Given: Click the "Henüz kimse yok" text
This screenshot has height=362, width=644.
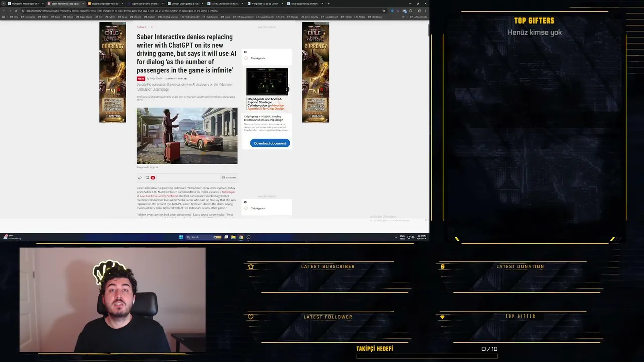Looking at the screenshot, I should pos(534,32).
